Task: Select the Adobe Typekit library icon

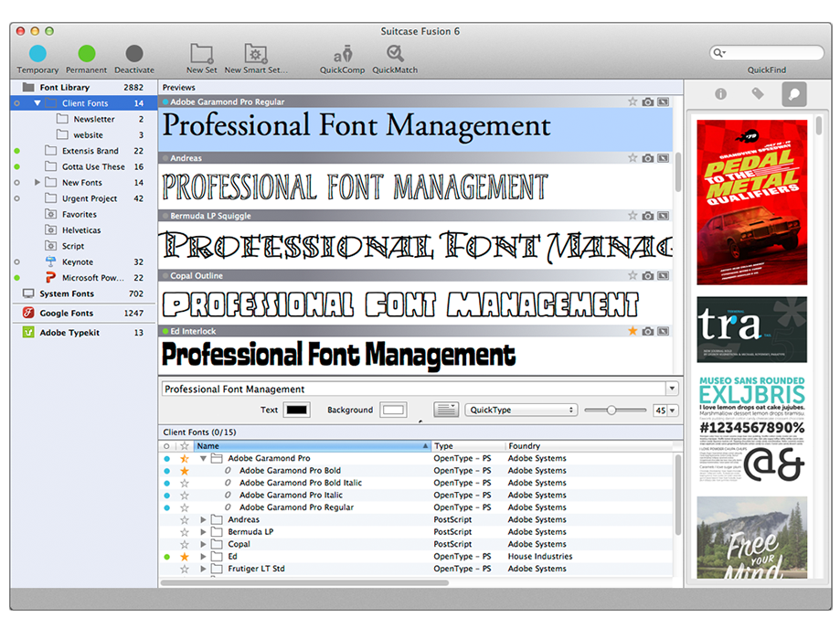Action: pyautogui.click(x=28, y=332)
